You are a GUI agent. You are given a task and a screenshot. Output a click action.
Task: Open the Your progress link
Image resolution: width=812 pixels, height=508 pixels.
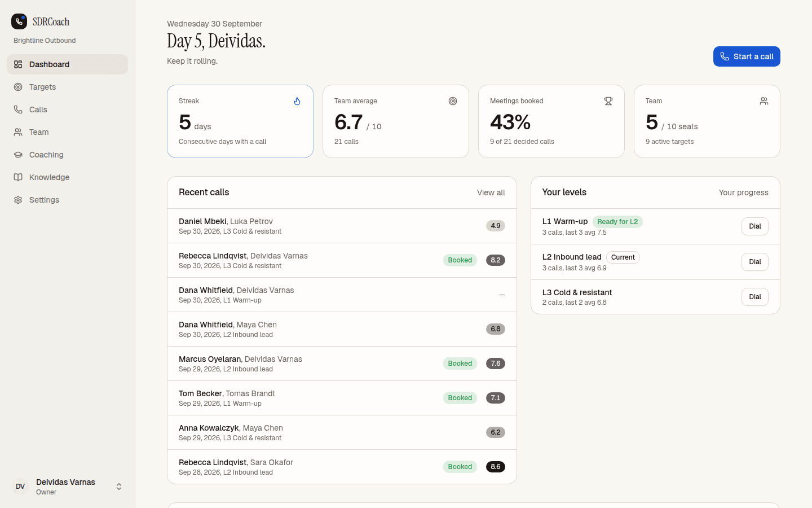(743, 192)
